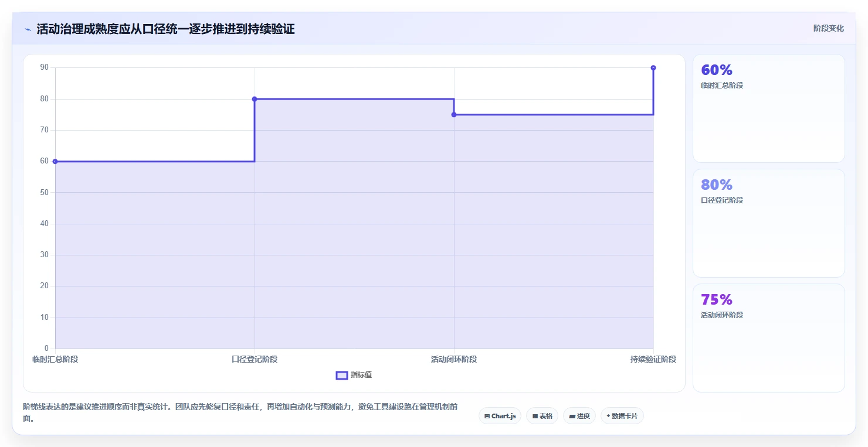The width and height of the screenshot is (868, 447).
Task: Click the data point at value 60
Action: (55, 162)
